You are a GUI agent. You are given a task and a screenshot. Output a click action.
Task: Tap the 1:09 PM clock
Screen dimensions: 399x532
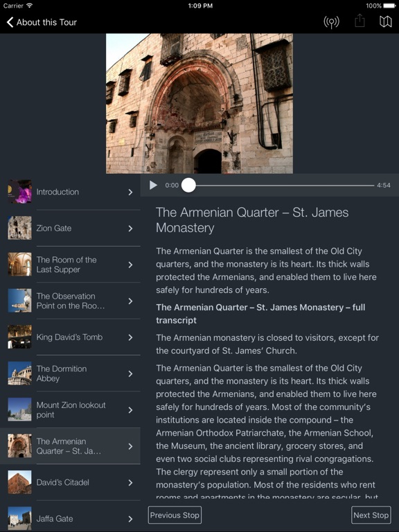click(x=200, y=6)
